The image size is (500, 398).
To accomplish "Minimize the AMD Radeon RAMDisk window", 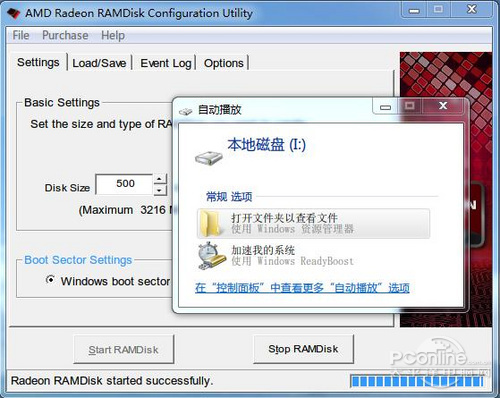I will coord(414,10).
